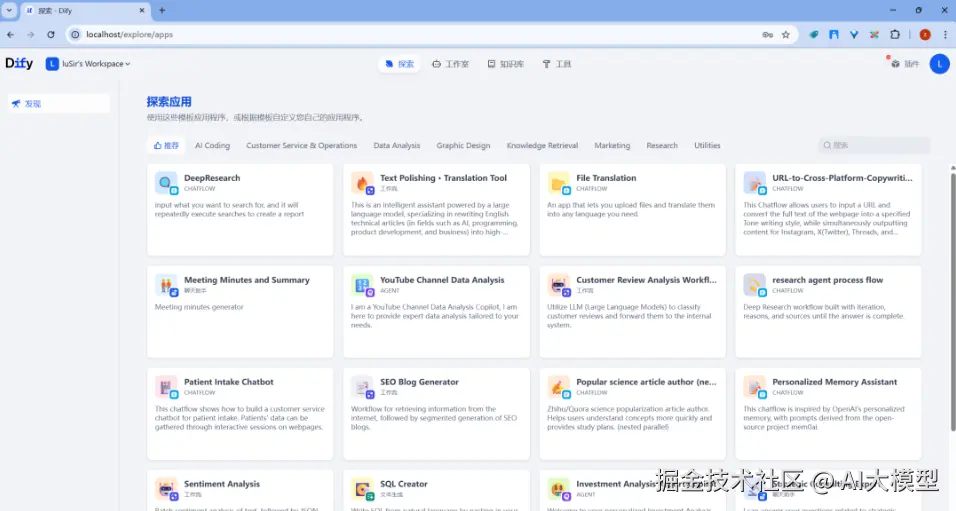
Task: Open the DeepResearch template title
Action: click(212, 178)
